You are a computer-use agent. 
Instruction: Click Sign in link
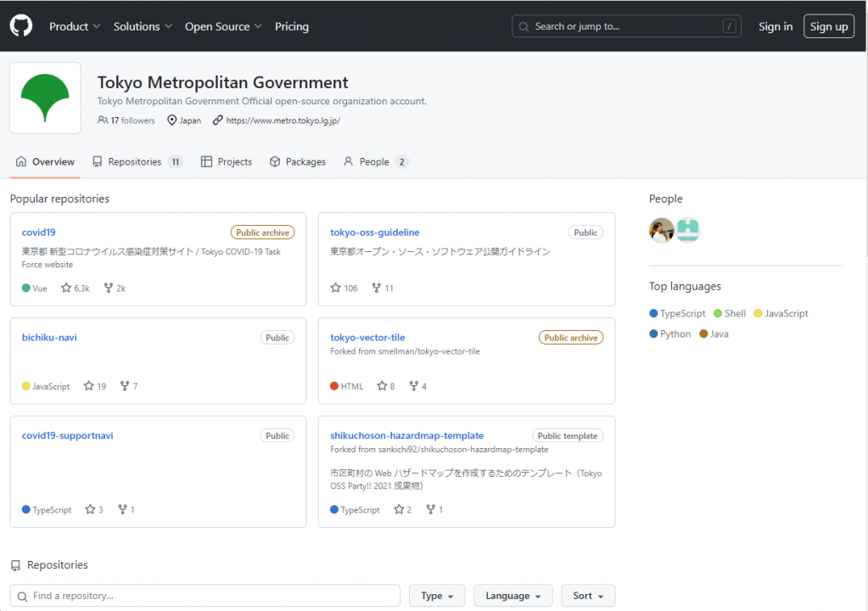tap(775, 26)
